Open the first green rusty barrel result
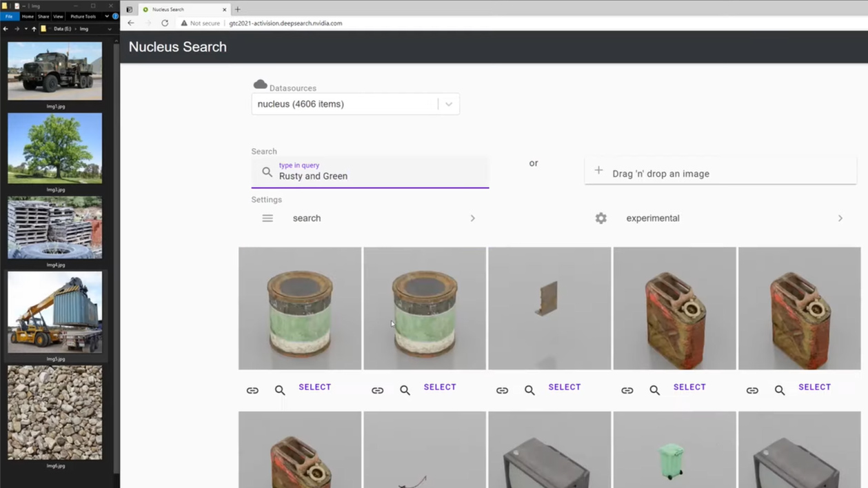This screenshot has height=488, width=868. pyautogui.click(x=300, y=308)
